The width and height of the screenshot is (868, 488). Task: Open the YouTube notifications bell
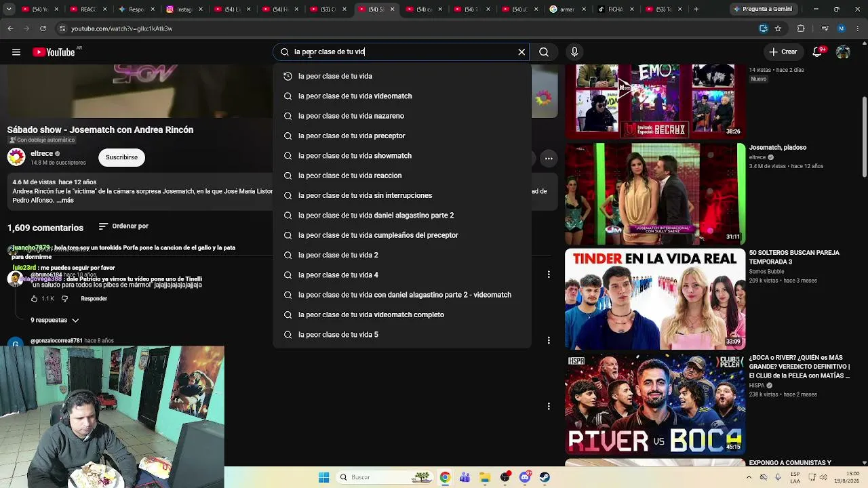818,52
